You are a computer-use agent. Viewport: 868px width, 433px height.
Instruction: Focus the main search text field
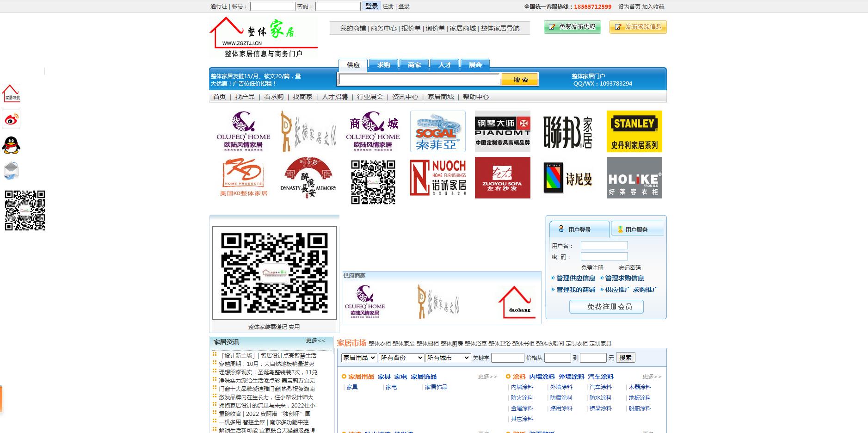click(419, 80)
